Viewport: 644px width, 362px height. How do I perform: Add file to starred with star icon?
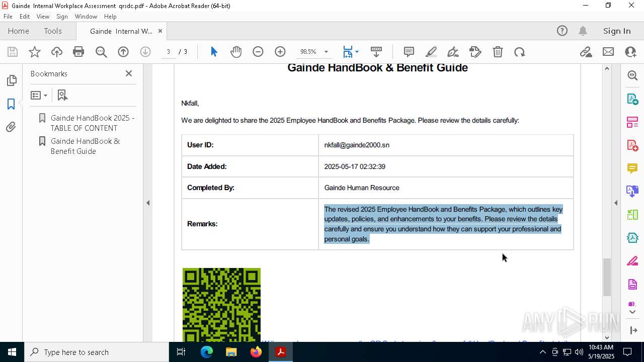[x=35, y=52]
